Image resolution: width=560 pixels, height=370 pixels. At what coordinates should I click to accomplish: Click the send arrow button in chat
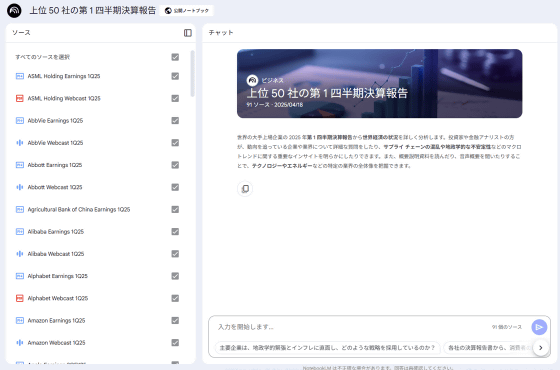click(x=539, y=327)
